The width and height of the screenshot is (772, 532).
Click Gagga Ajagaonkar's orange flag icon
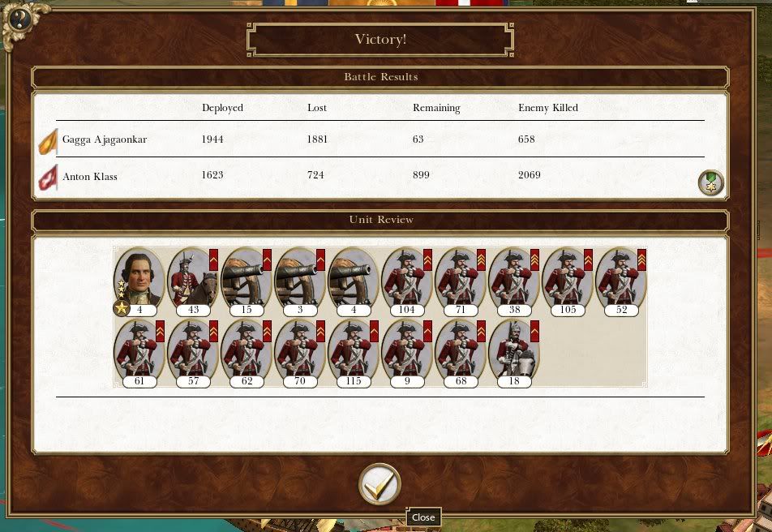coord(49,142)
